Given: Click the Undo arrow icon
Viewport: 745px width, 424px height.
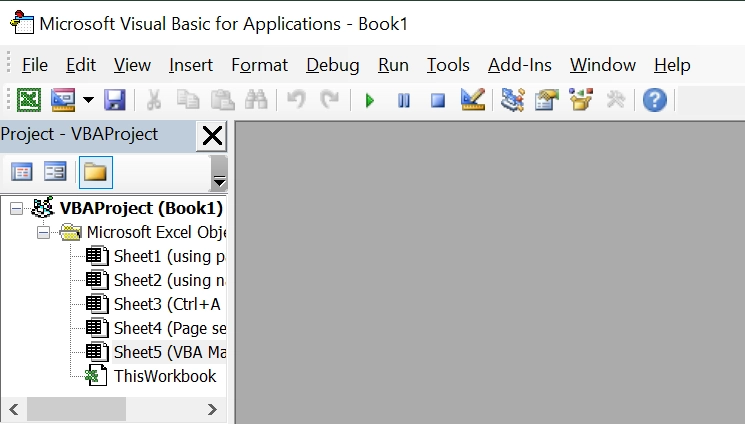Looking at the screenshot, I should coord(296,100).
